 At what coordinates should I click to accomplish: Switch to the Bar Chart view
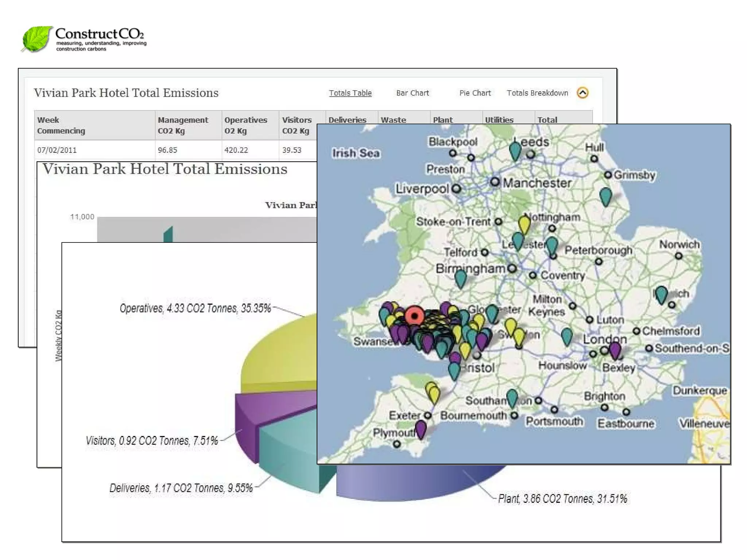413,93
